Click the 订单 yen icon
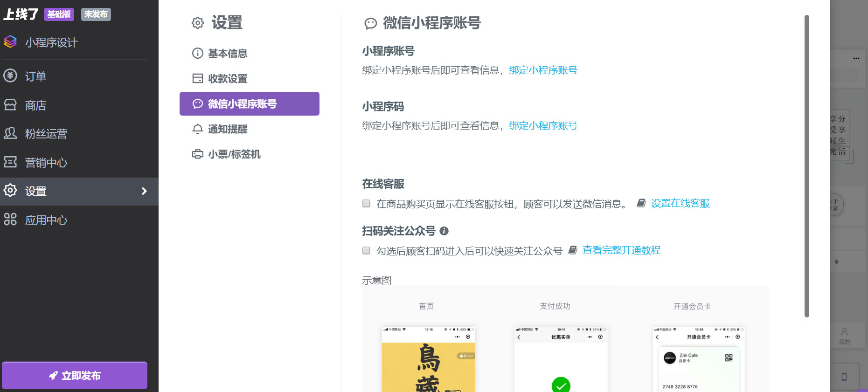 [x=10, y=76]
